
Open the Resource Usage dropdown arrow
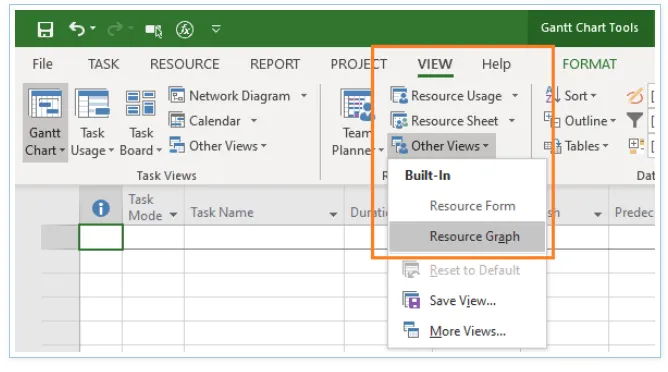[515, 95]
